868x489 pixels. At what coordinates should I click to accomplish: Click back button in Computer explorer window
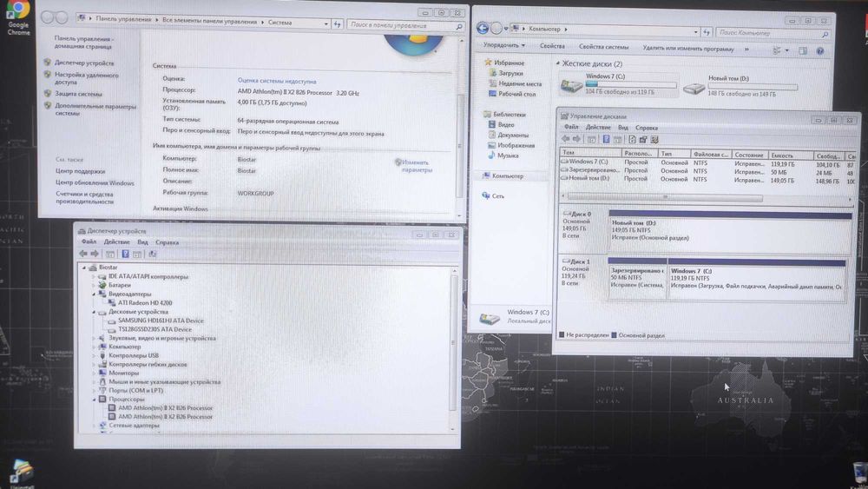click(482, 29)
